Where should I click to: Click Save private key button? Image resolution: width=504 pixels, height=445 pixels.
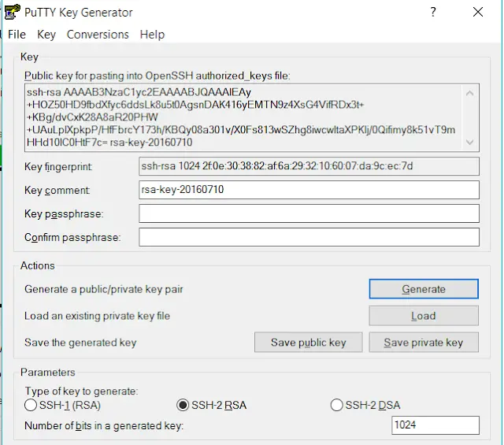(x=424, y=343)
